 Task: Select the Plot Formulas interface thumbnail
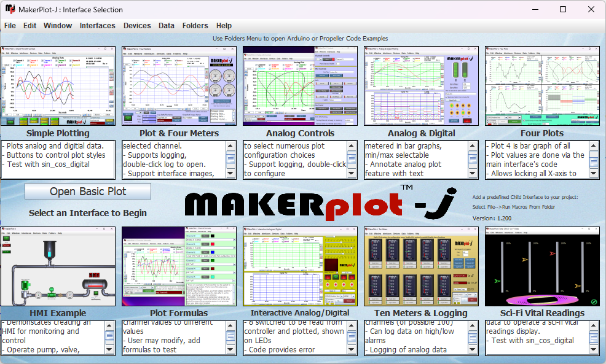179,266
